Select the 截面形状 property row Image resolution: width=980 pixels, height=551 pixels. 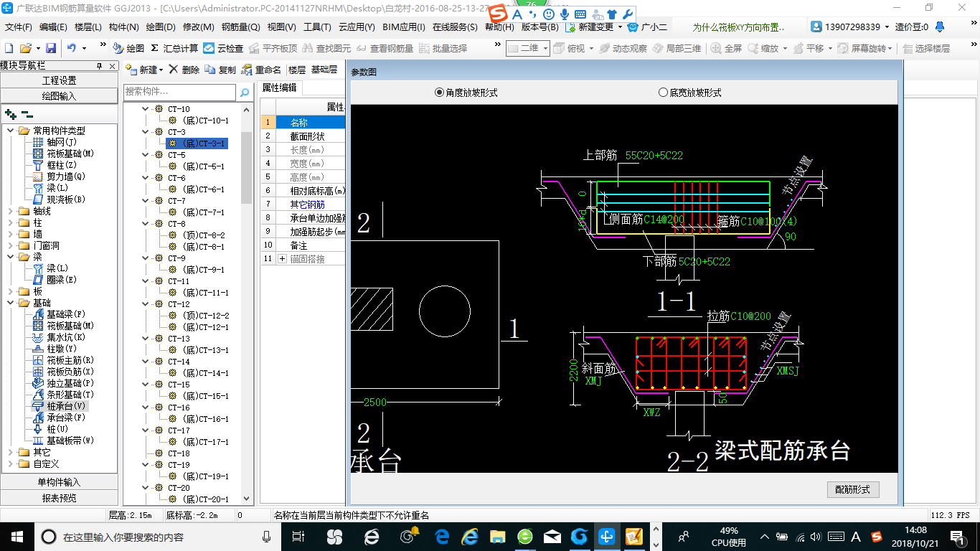click(303, 136)
